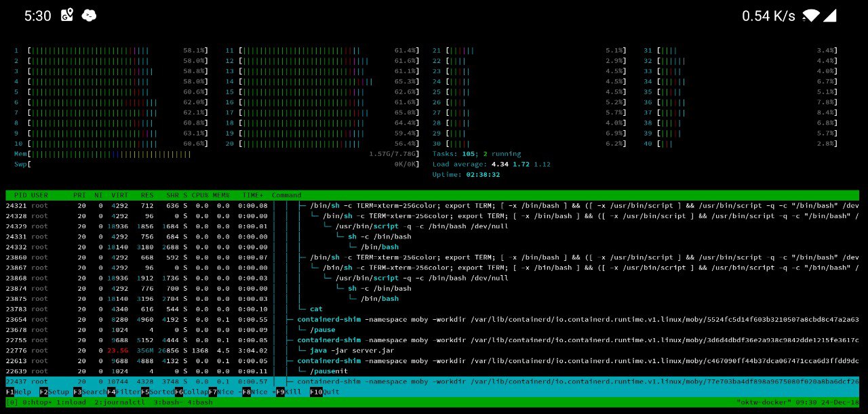Image resolution: width=868 pixels, height=414 pixels.
Task: Click the 0.54 K/s network speed indicator
Action: click(768, 16)
